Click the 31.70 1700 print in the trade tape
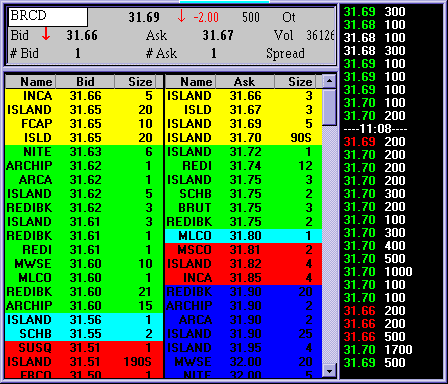448x384 pixels. (378, 350)
